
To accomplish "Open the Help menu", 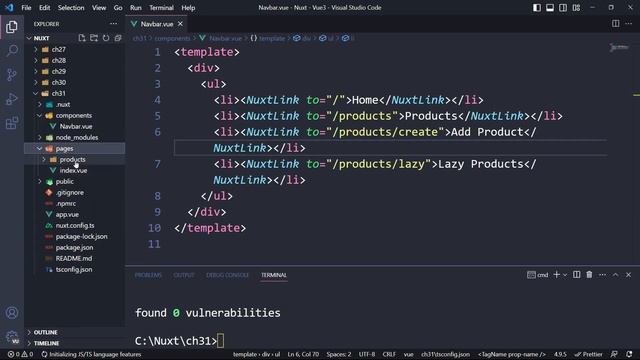I will click(x=188, y=7).
